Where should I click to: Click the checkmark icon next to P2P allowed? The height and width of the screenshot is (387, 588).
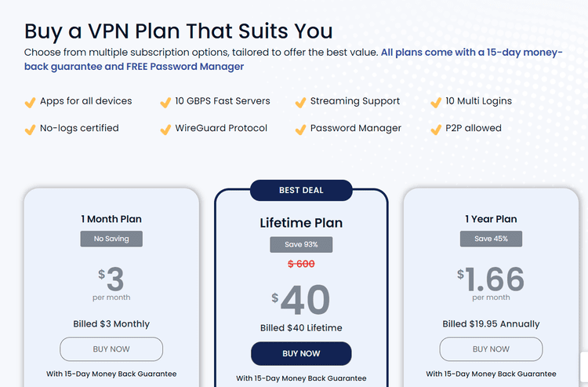click(x=436, y=129)
